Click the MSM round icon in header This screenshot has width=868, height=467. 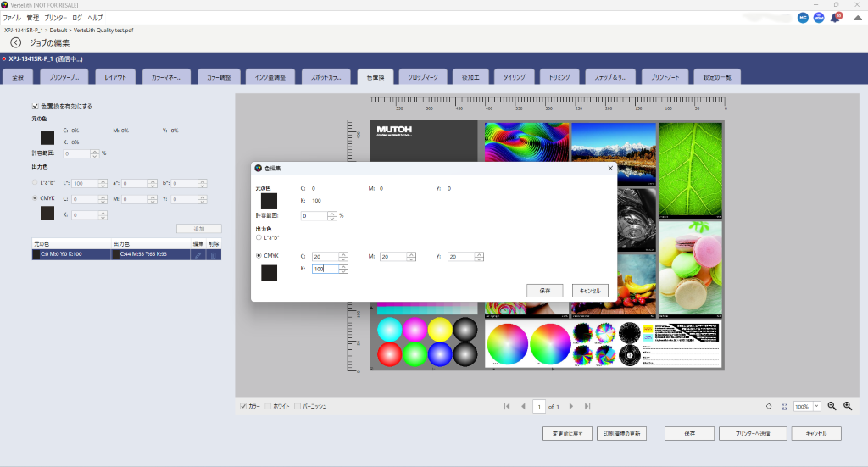819,17
